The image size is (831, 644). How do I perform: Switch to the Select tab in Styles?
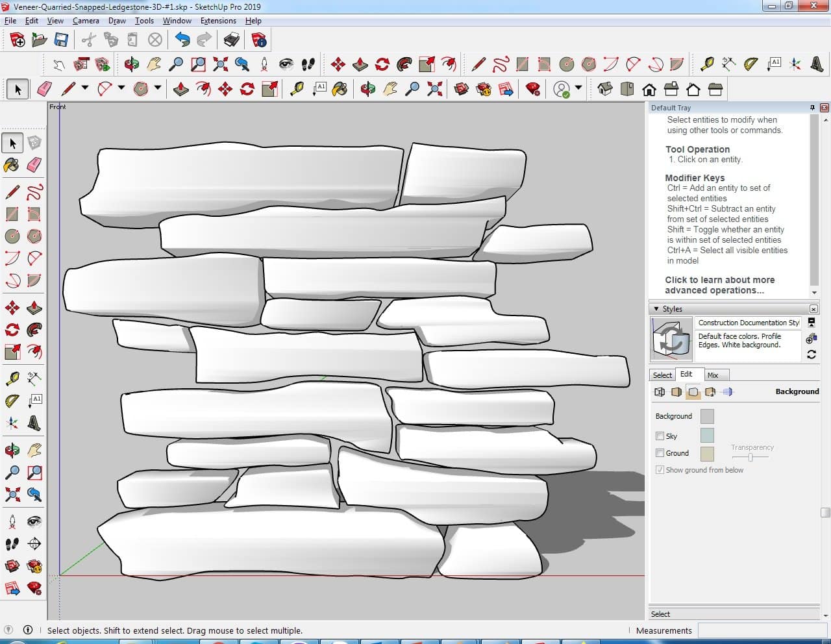point(662,375)
